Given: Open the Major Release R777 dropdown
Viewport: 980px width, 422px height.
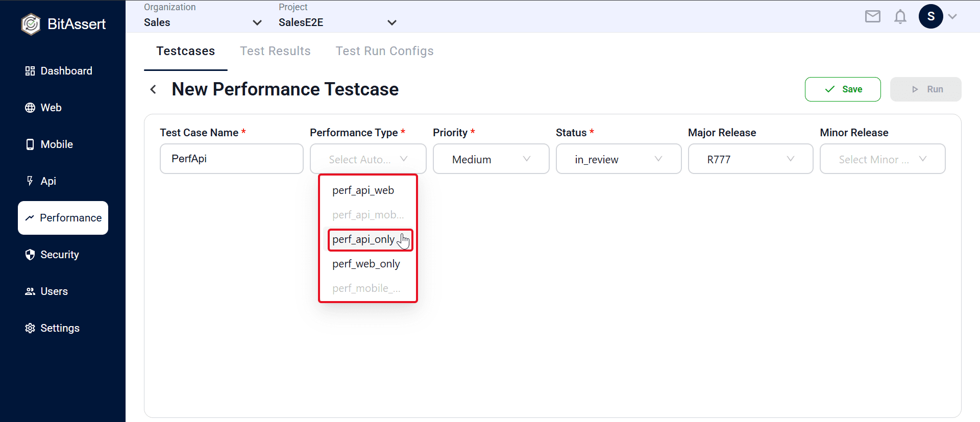Looking at the screenshot, I should tap(750, 159).
